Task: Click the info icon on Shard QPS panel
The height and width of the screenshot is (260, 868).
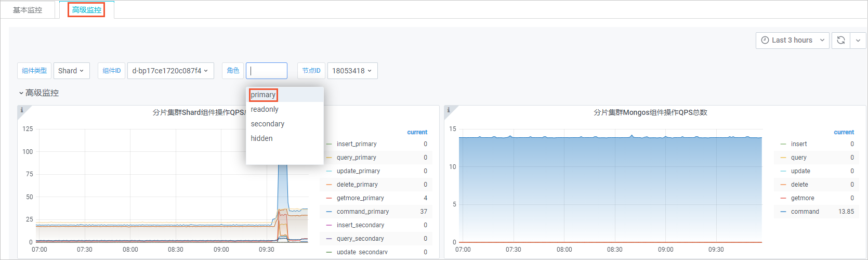Action: [22, 110]
